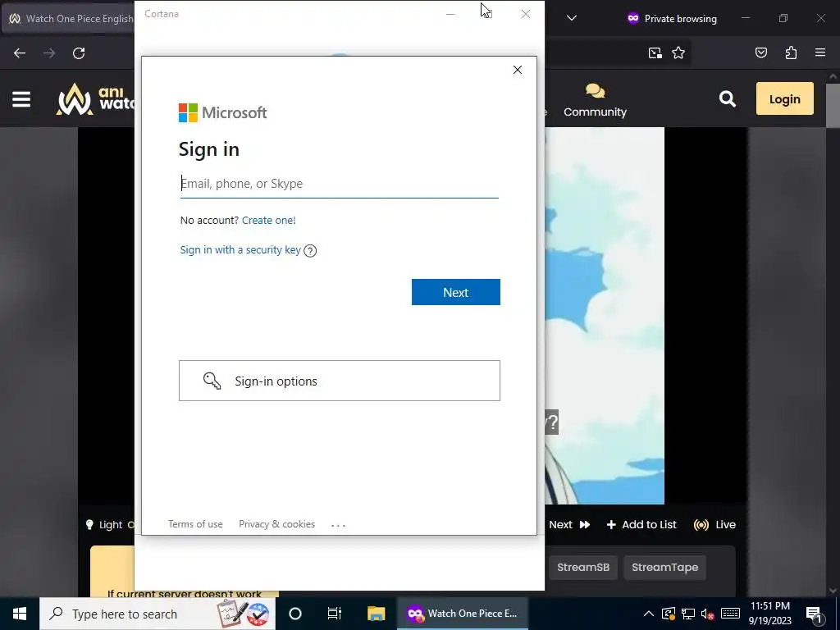Select the Watch One Piece browser tab
The width and height of the screenshot is (840, 630).
click(69, 19)
